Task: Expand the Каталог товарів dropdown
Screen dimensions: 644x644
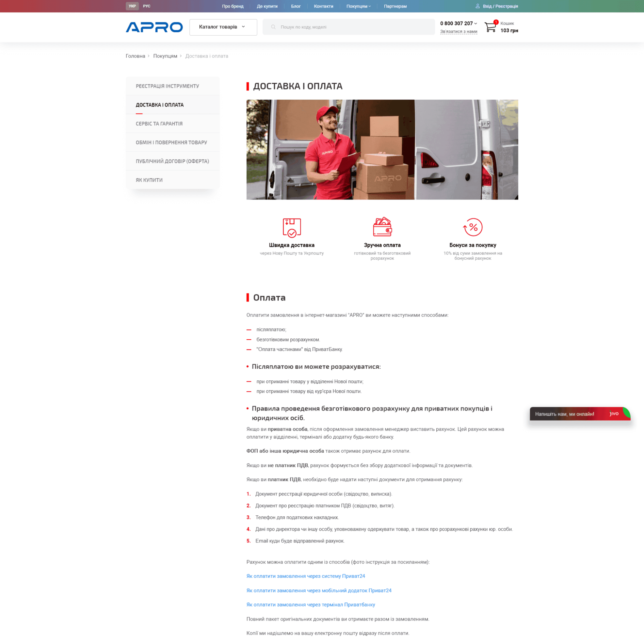Action: (x=223, y=27)
